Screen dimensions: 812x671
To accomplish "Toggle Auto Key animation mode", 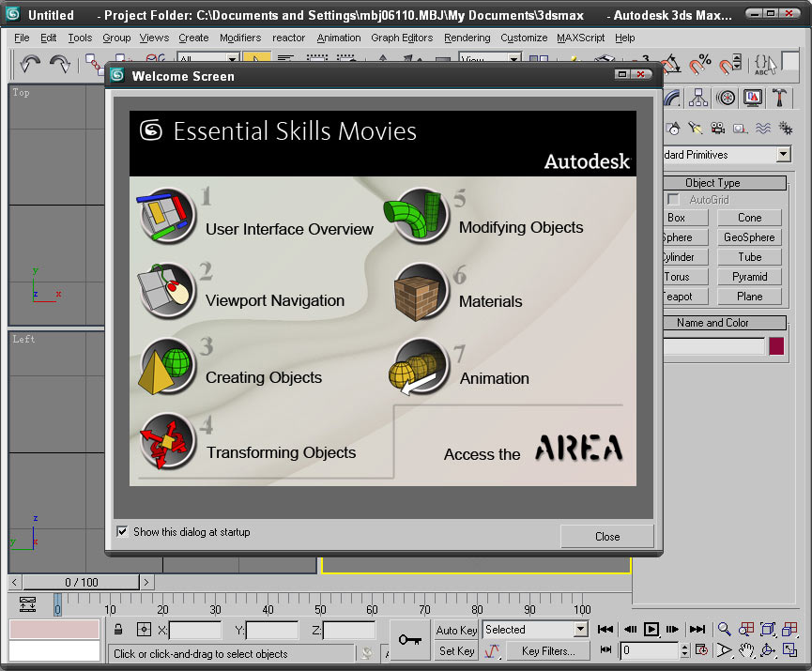I will click(x=456, y=630).
